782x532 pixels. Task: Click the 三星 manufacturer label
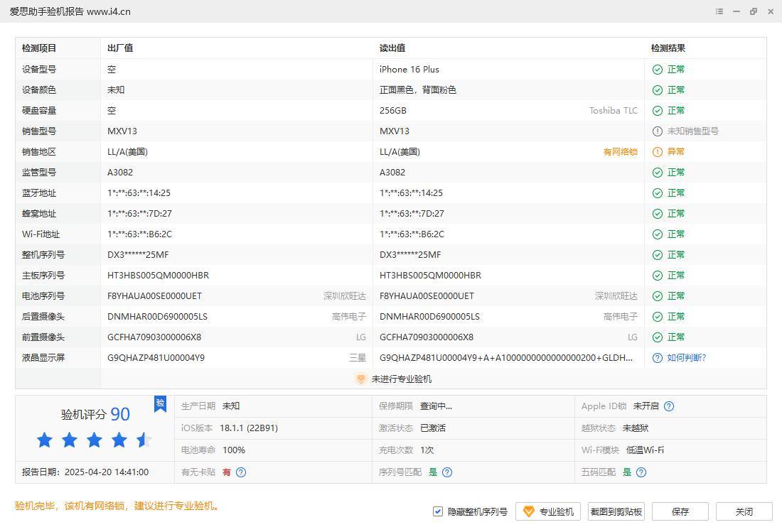(x=358, y=358)
